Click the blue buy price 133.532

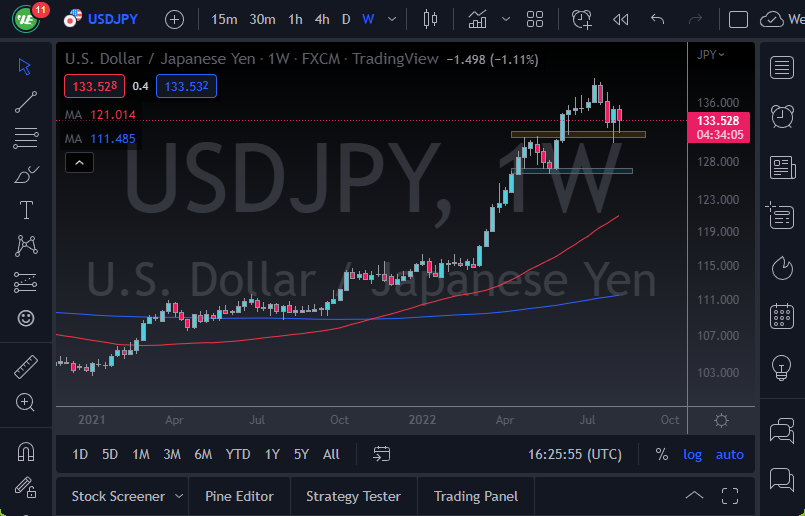186,86
